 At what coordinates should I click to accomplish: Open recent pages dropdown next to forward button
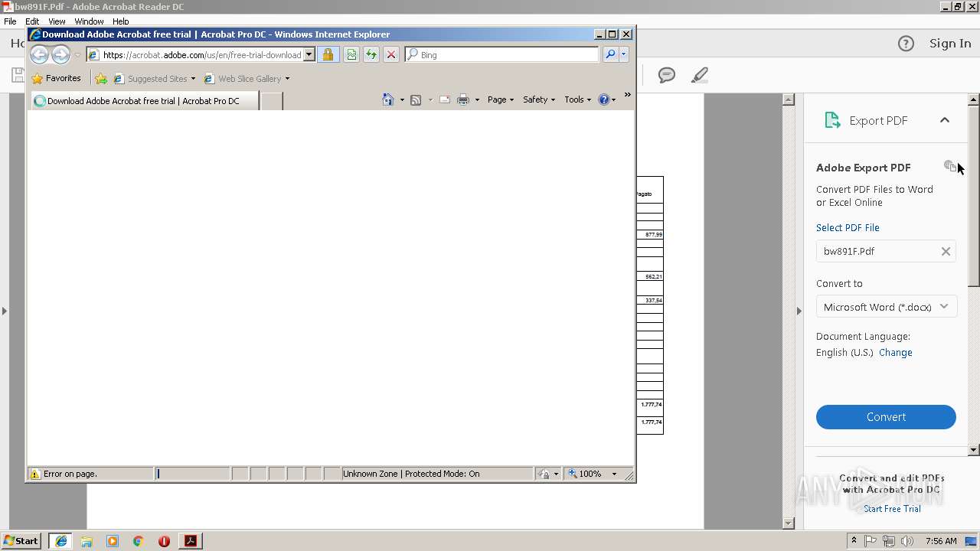click(77, 55)
